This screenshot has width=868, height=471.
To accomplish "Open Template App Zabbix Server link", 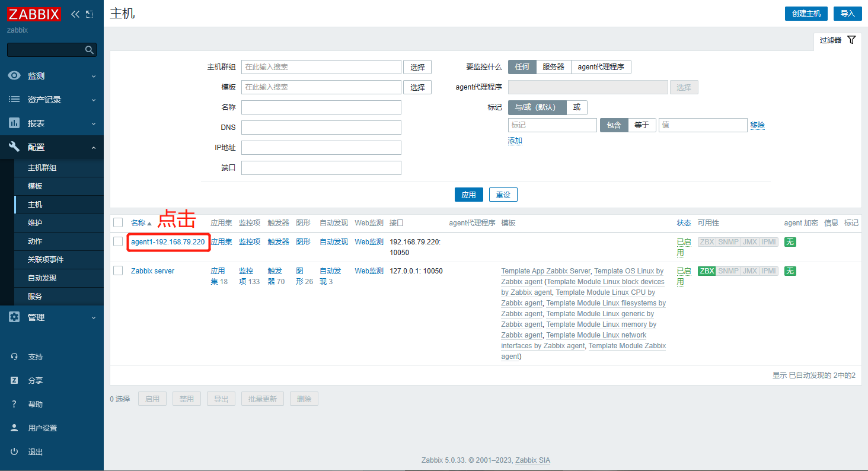I will click(x=545, y=271).
